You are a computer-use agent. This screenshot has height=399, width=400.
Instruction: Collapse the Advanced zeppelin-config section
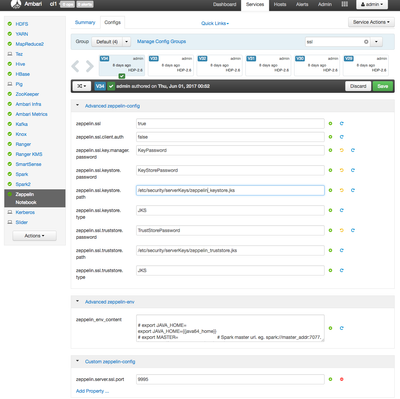pyautogui.click(x=77, y=105)
